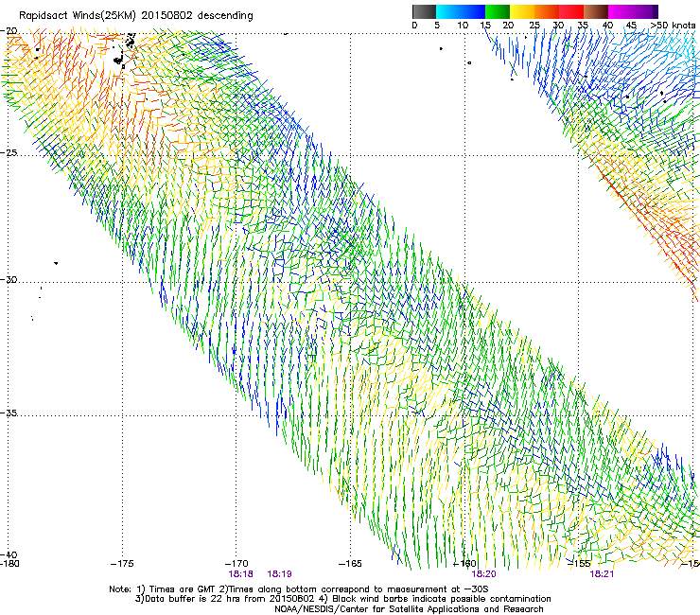Click the '-160' longitude axis label
Image resolution: width=700 pixels, height=615 pixels.
(x=464, y=564)
